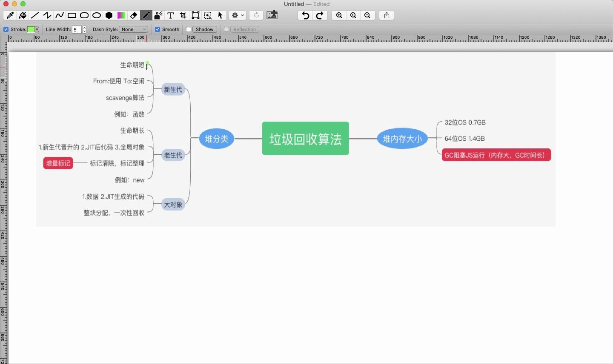Select the text tool
The image size is (613, 364).
[171, 15]
